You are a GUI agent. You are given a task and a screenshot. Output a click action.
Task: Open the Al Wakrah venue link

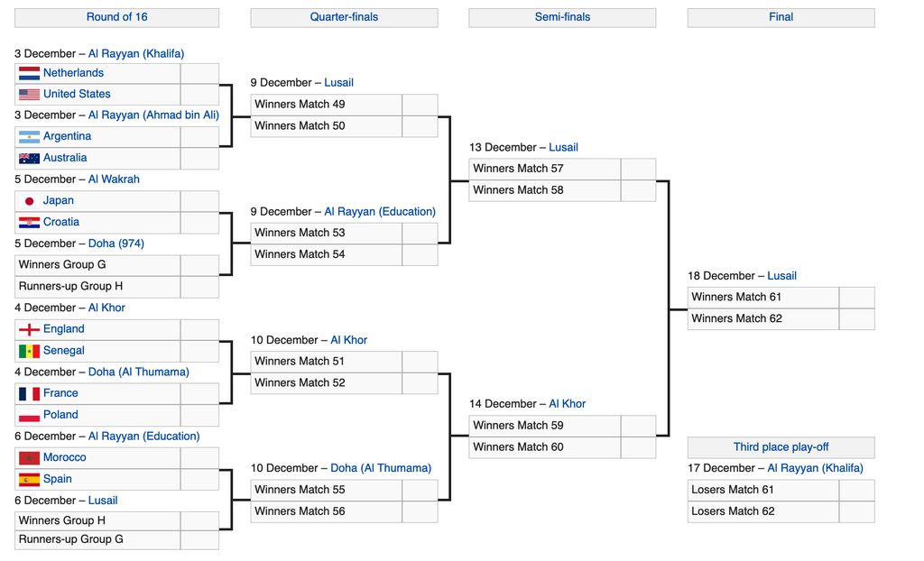114,179
